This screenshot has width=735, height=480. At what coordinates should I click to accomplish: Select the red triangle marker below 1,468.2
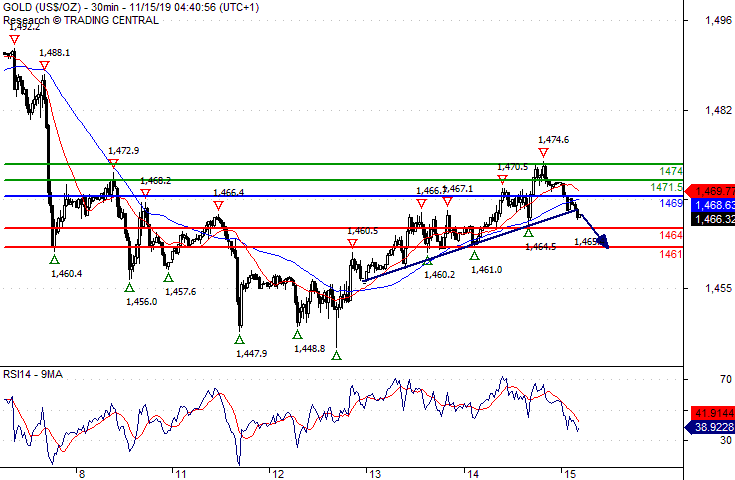pyautogui.click(x=145, y=193)
